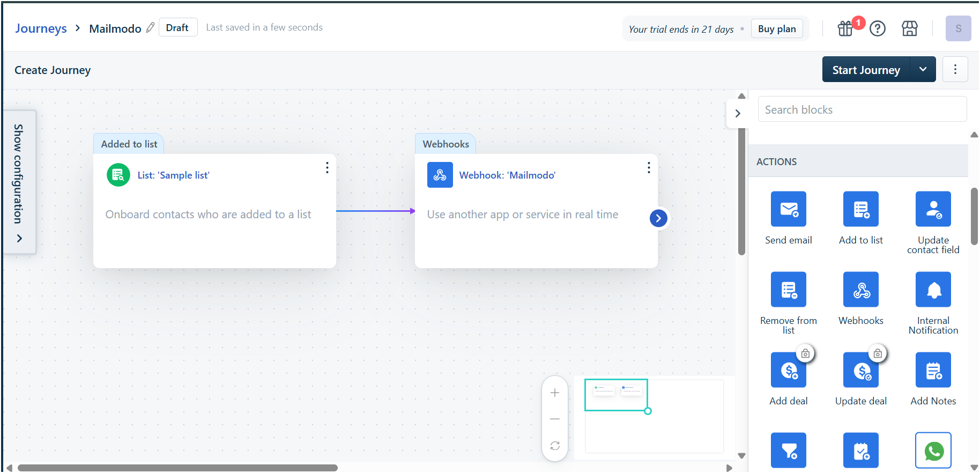Open the List: 'Sample list' link
Screen dimensions: 980x473
(x=173, y=175)
